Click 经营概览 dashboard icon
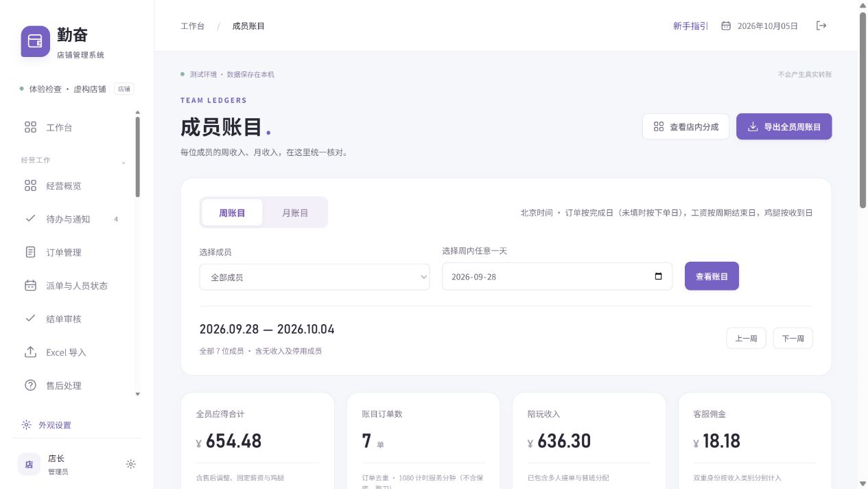Image resolution: width=868 pixels, height=489 pixels. 30,185
